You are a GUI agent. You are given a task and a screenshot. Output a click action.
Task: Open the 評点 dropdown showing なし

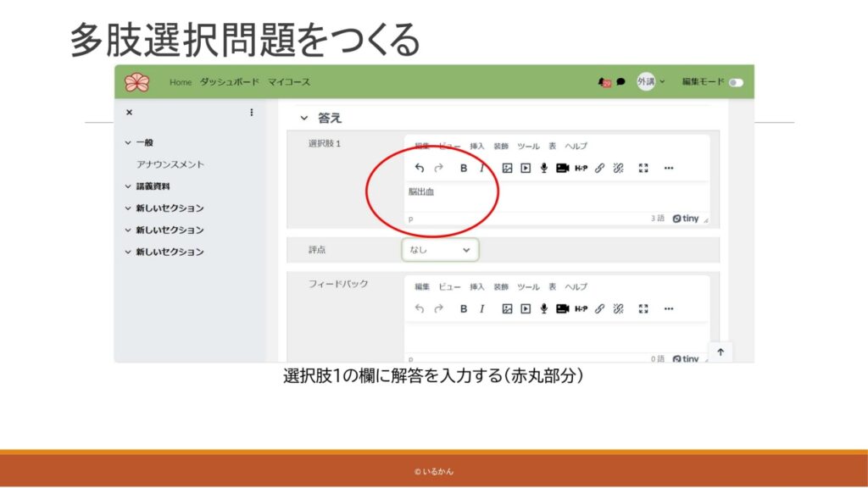(440, 250)
